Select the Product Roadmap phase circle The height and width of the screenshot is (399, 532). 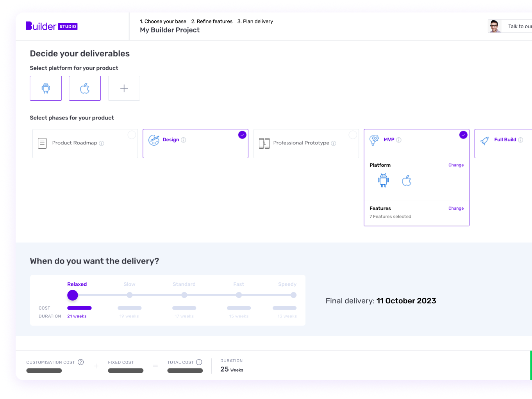[132, 134]
